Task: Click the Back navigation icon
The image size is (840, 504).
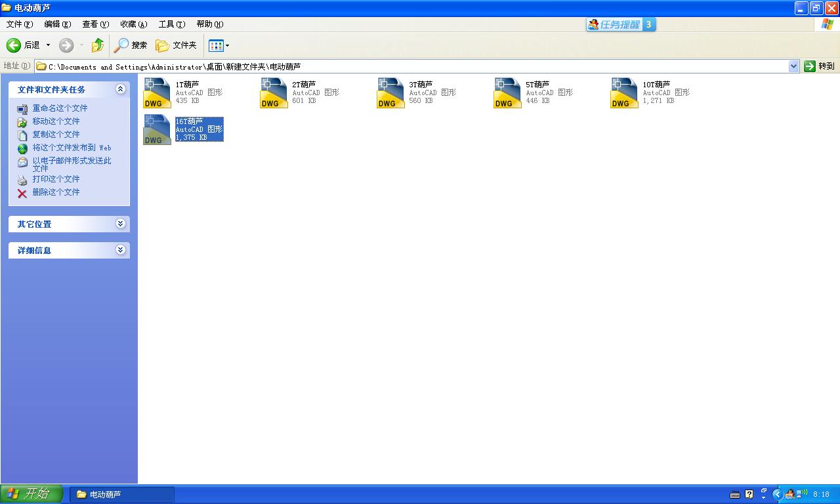Action: click(x=14, y=45)
